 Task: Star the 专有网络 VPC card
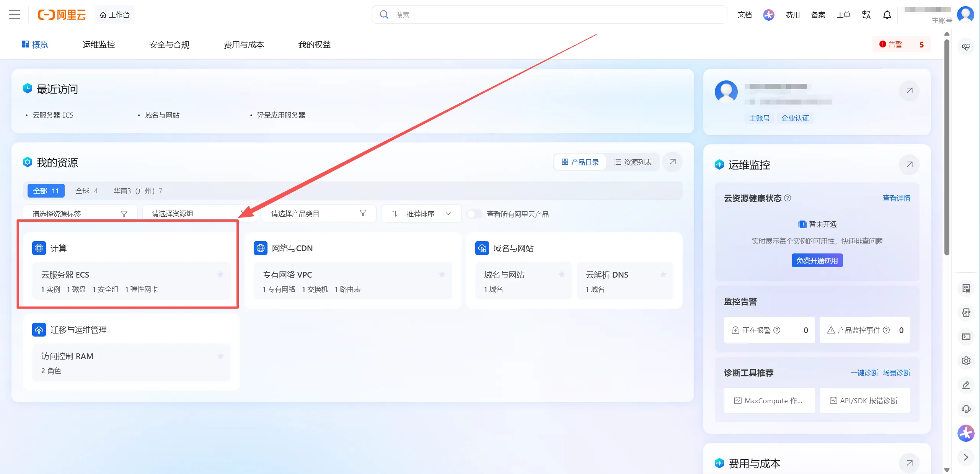tap(442, 275)
